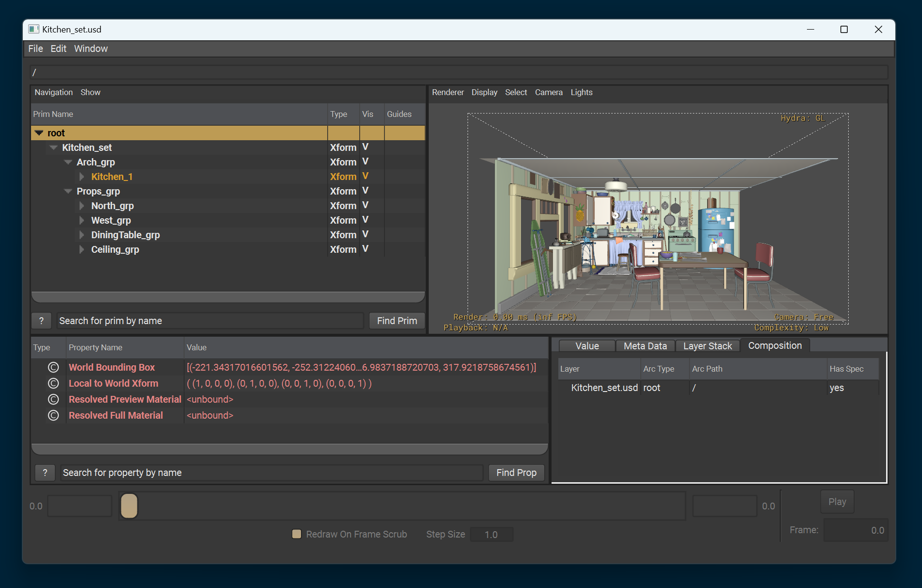Screen dimensions: 922x588
Task: Expand the North_grp tree item
Action: 82,206
